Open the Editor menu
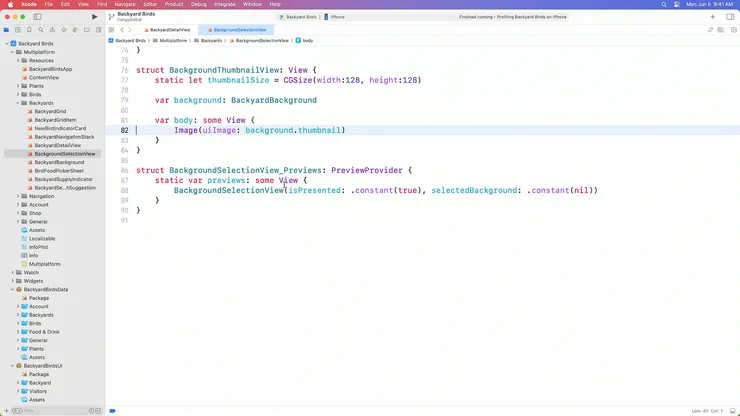Image resolution: width=740 pixels, height=416 pixels. (150, 4)
